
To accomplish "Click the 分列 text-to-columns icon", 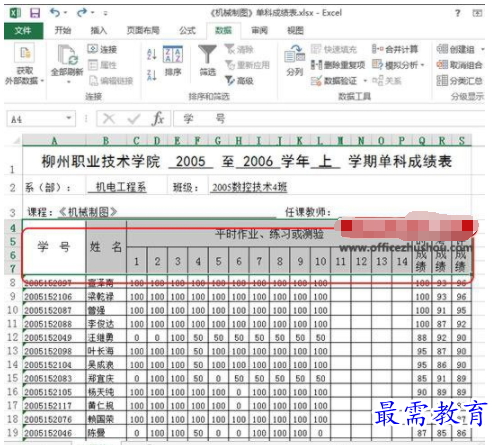I will 295,60.
